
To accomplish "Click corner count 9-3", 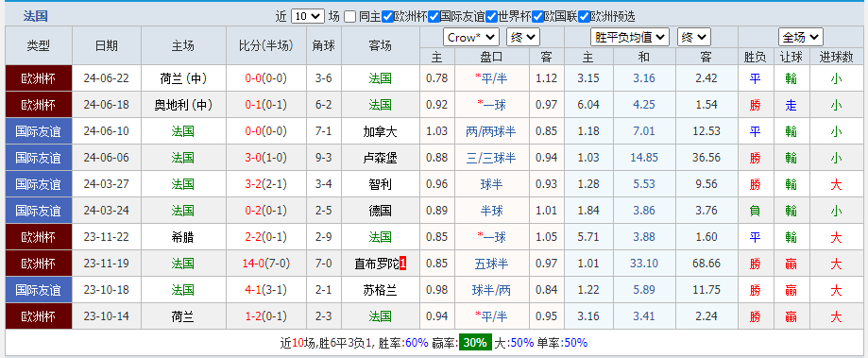I will 324,158.
